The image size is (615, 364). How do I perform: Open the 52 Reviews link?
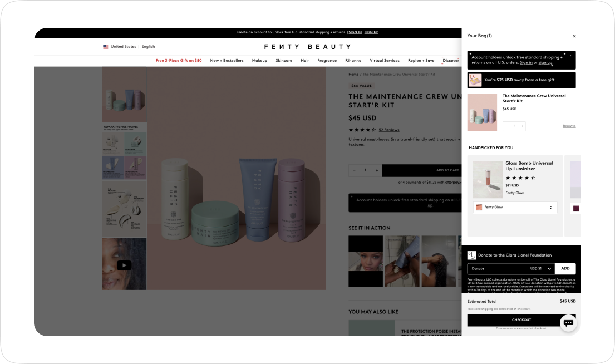(x=388, y=130)
